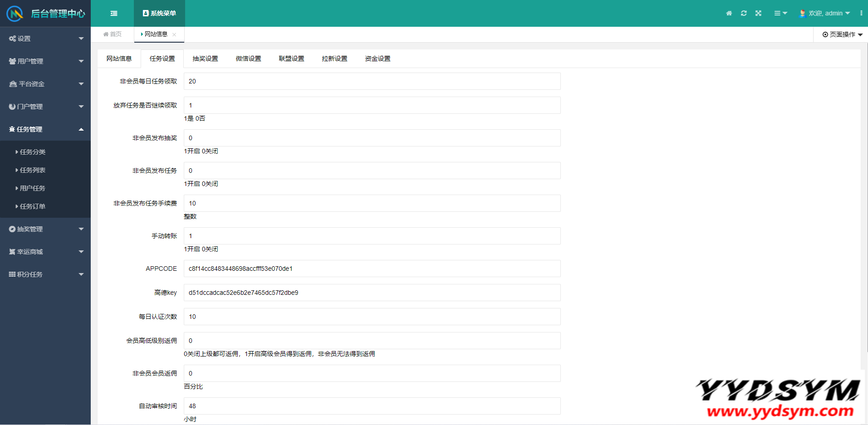
Task: Click the sidebar collapse hamburger icon
Action: click(114, 14)
